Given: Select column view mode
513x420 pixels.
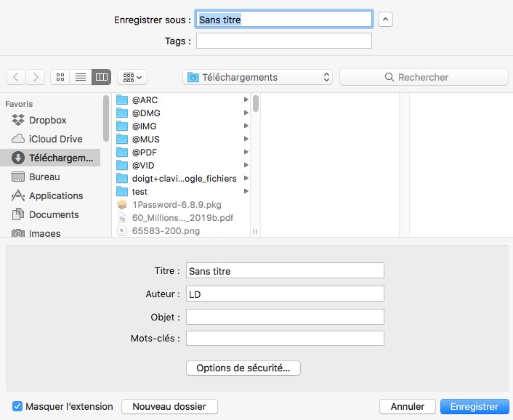Looking at the screenshot, I should (101, 77).
